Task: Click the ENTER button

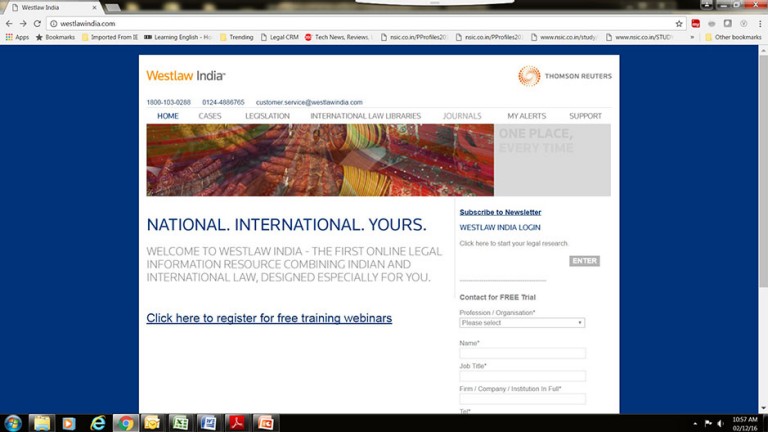Action: (584, 261)
